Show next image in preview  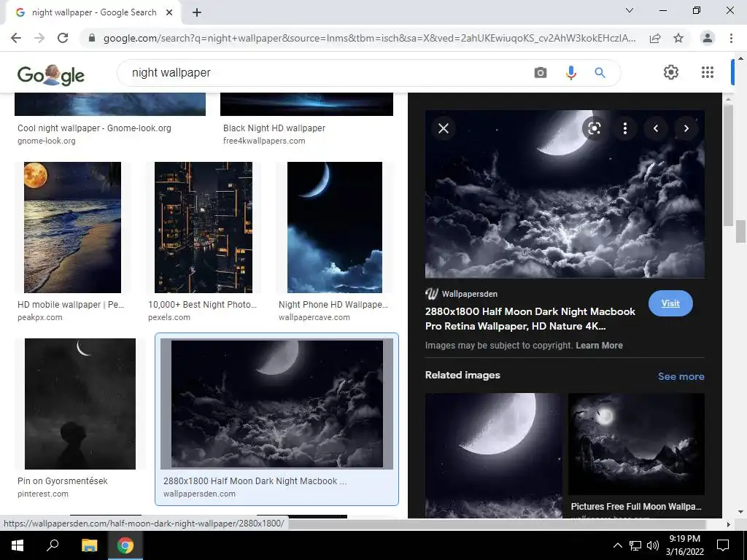686,128
